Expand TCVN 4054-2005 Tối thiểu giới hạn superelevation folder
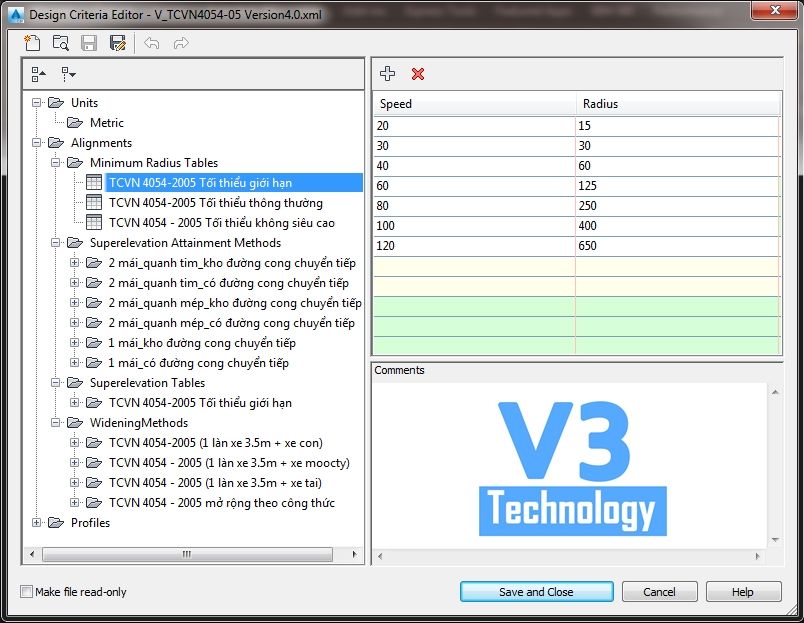The width and height of the screenshot is (804, 623). (x=74, y=403)
